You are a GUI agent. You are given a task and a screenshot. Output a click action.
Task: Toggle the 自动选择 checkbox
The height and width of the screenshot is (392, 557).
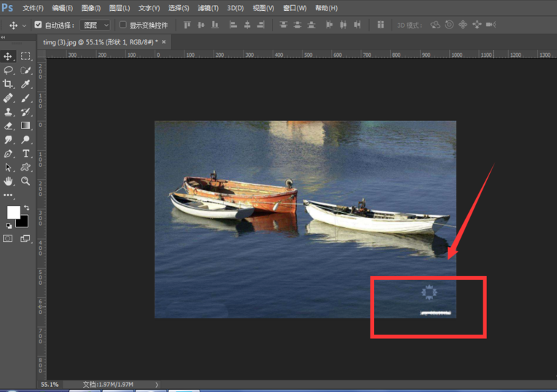pos(38,25)
